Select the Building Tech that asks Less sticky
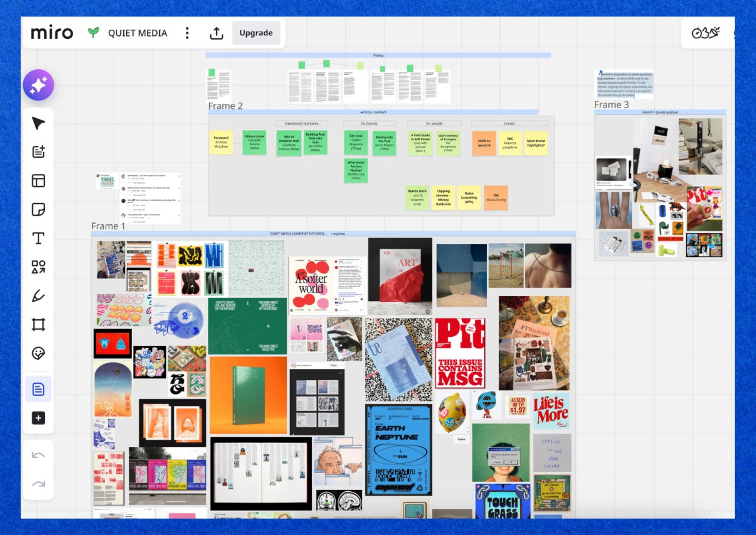The width and height of the screenshot is (756, 535). (315, 142)
